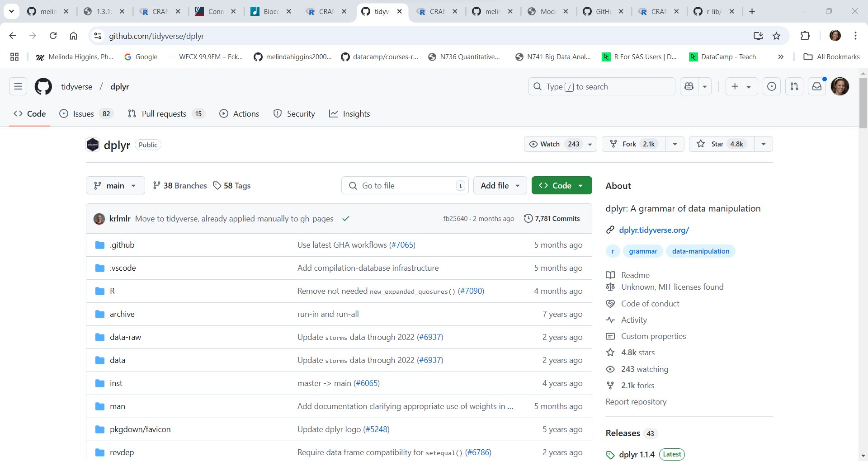View commit status checkmark for latest commit
The width and height of the screenshot is (868, 461).
pyautogui.click(x=346, y=219)
